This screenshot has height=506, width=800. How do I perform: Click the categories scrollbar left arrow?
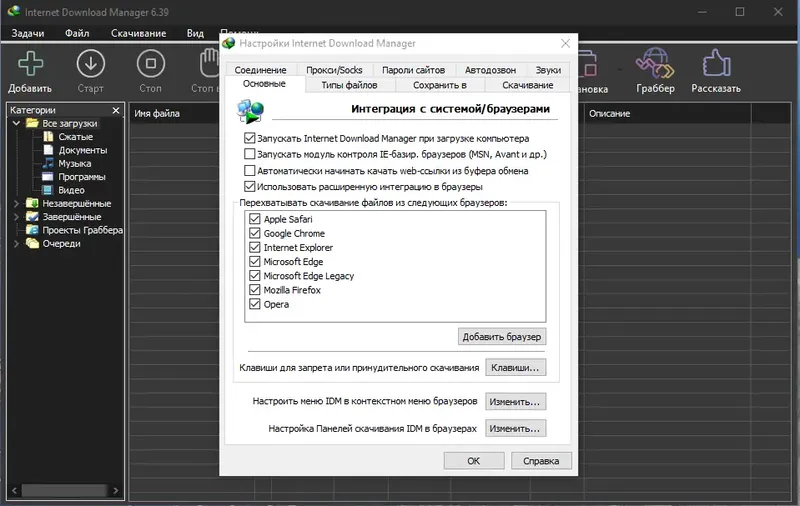(14, 491)
